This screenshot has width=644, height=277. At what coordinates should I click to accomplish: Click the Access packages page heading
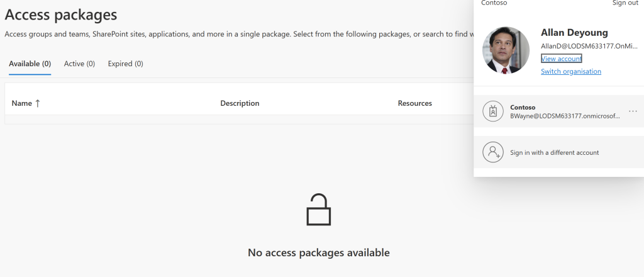(x=61, y=14)
